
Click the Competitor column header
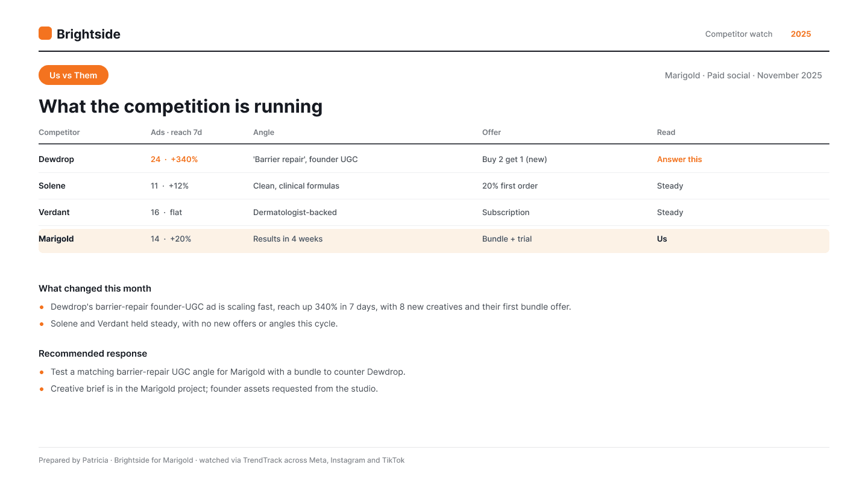(59, 133)
